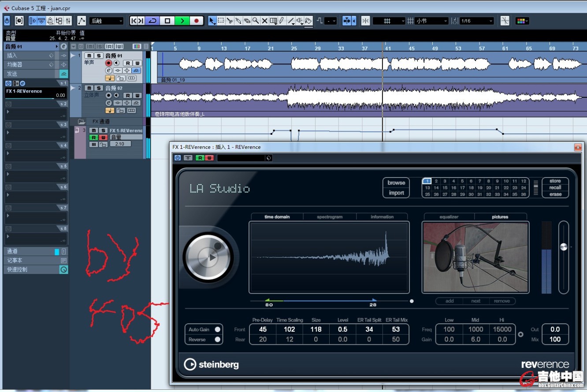Image resolution: width=587 pixels, height=392 pixels.
Task: Start playback with the green transport Play button
Action: pyautogui.click(x=182, y=21)
